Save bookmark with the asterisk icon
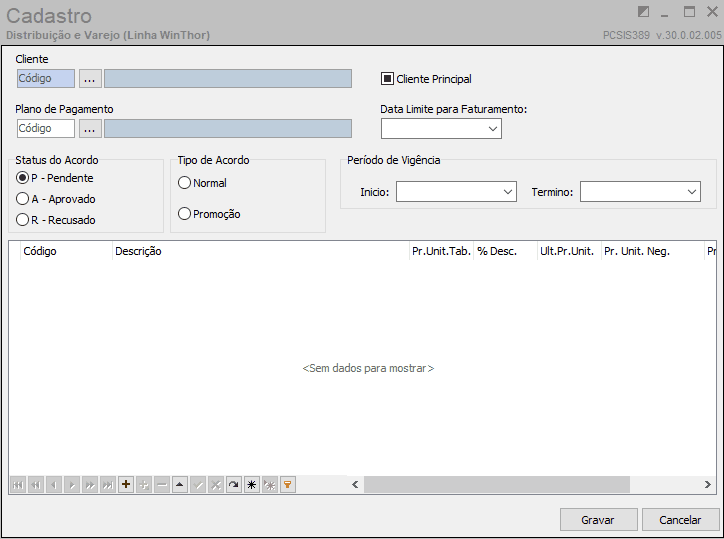The width and height of the screenshot is (724, 539). (x=252, y=485)
